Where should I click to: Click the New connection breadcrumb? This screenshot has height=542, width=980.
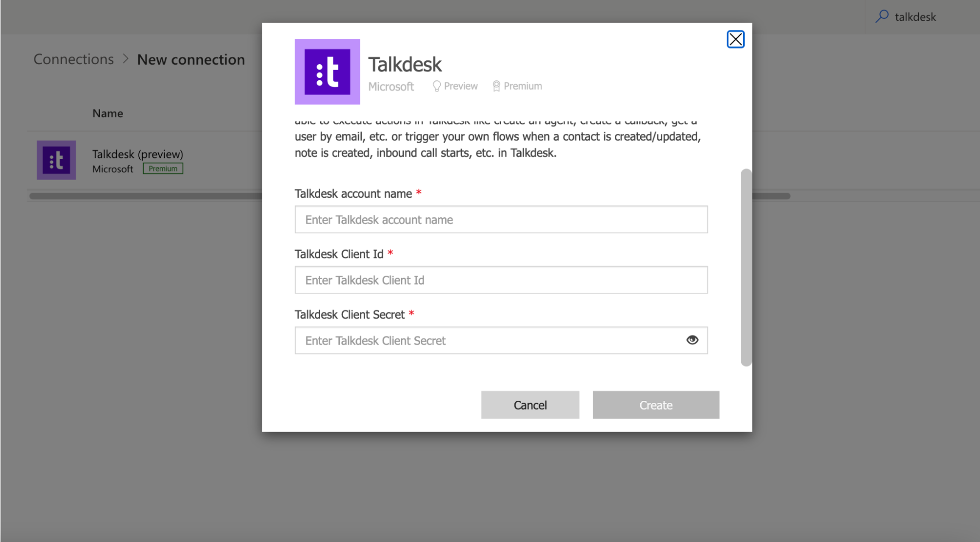point(191,59)
